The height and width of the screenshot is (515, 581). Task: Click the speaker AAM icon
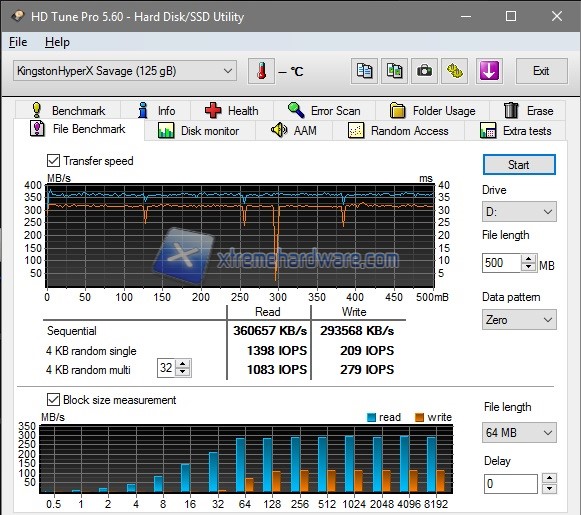[x=279, y=130]
